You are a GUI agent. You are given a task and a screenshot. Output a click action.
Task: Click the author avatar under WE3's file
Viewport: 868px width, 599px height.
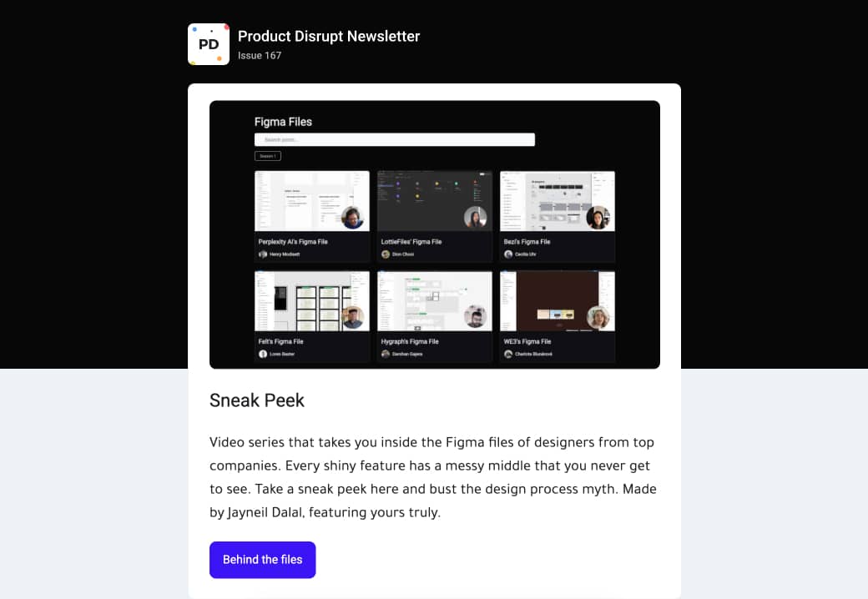(508, 354)
